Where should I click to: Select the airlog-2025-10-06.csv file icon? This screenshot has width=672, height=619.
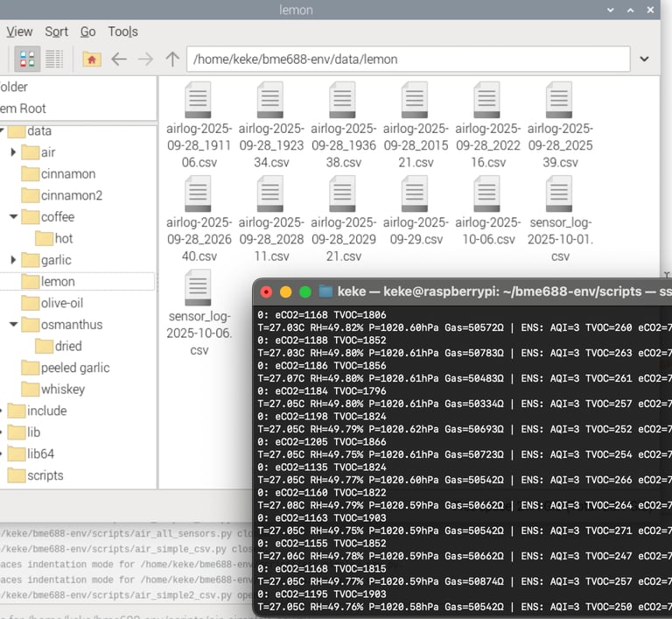tap(488, 193)
